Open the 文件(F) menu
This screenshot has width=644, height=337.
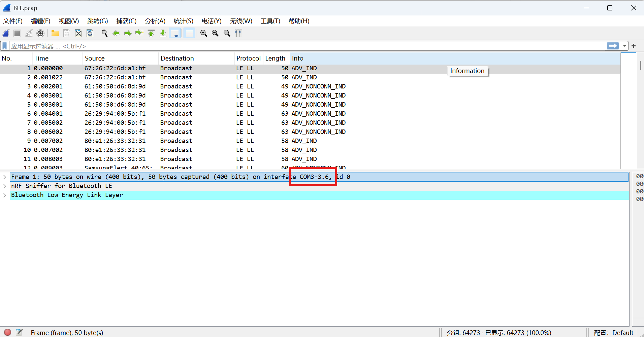click(13, 21)
